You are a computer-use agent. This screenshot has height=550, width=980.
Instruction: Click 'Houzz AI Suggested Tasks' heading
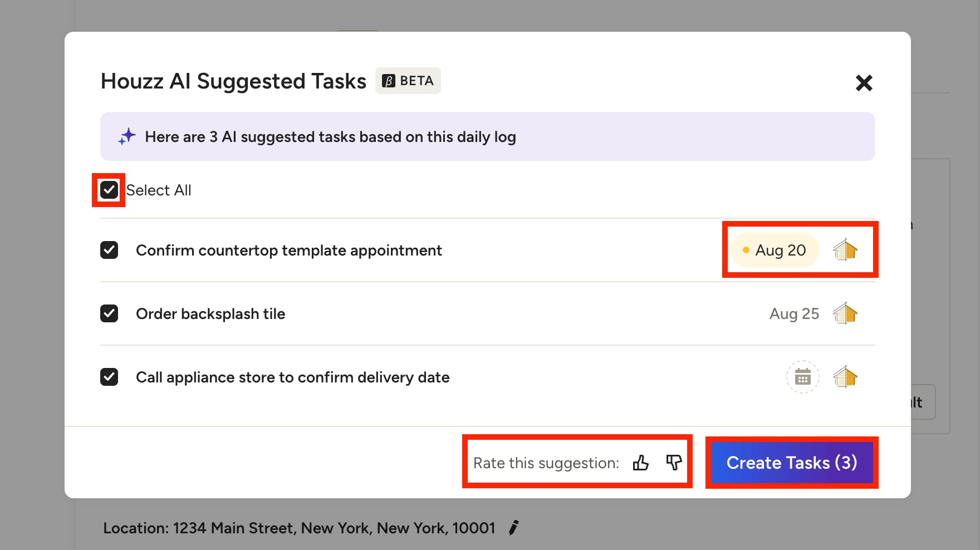coord(233,81)
